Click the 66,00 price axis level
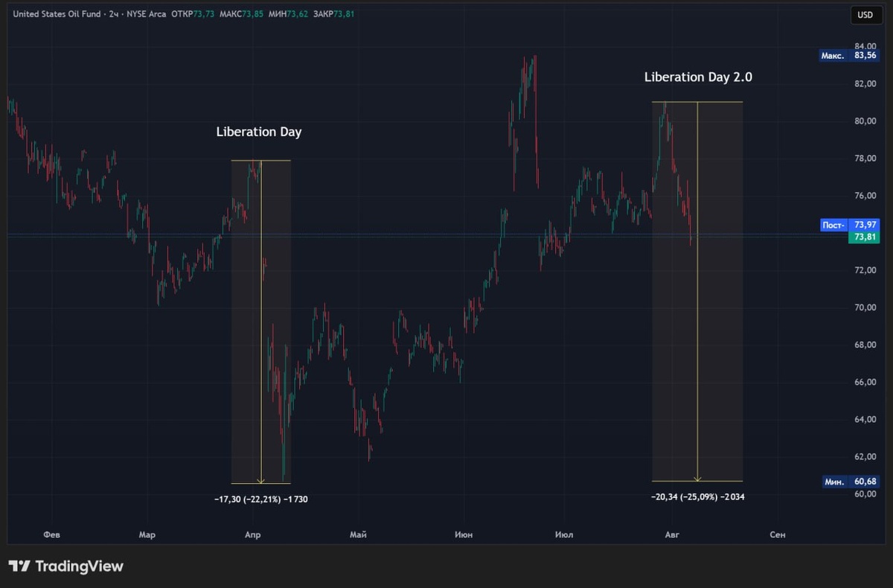 [x=864, y=382]
